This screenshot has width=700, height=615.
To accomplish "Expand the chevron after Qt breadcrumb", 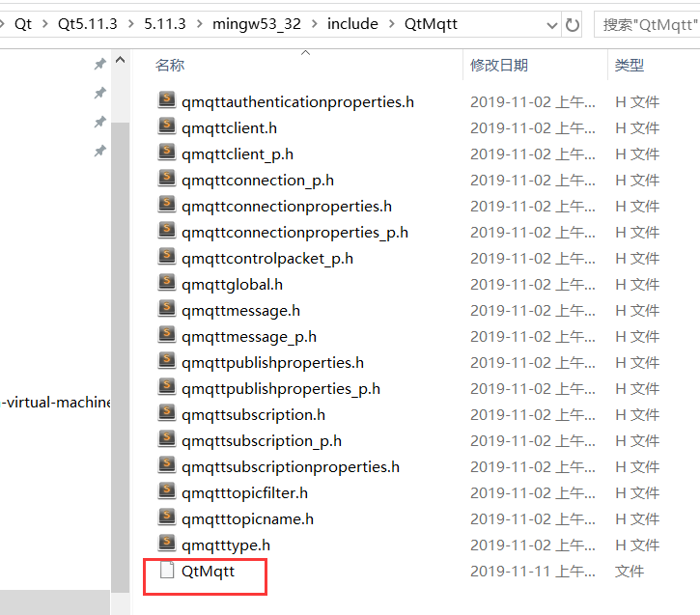I will (x=45, y=23).
